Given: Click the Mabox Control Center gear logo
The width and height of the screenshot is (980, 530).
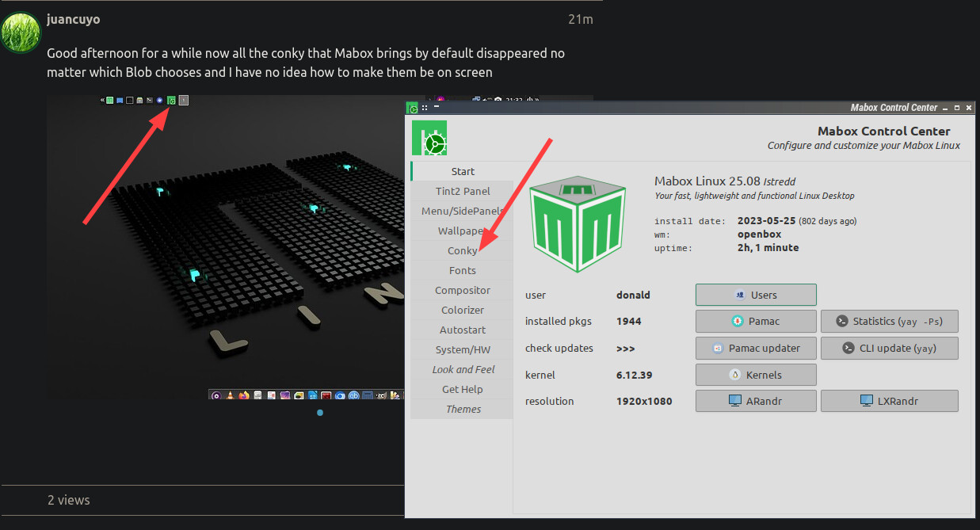Looking at the screenshot, I should 429,138.
